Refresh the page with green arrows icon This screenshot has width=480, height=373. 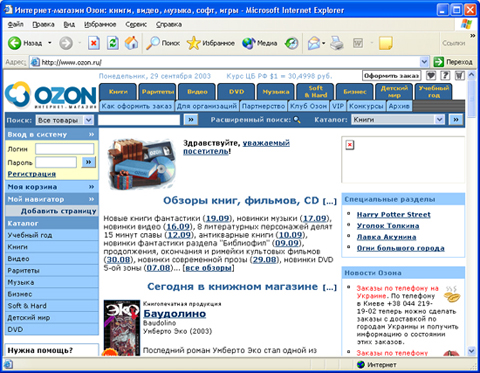click(x=113, y=43)
